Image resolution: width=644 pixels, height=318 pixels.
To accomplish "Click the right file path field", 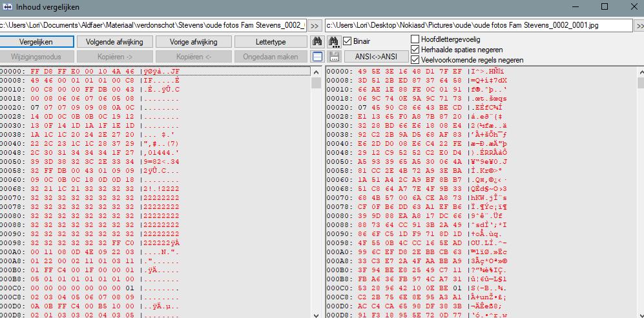I will point(479,26).
